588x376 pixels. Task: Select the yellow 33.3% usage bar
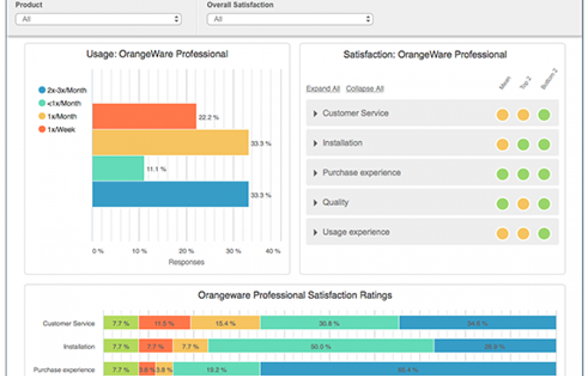click(x=171, y=142)
